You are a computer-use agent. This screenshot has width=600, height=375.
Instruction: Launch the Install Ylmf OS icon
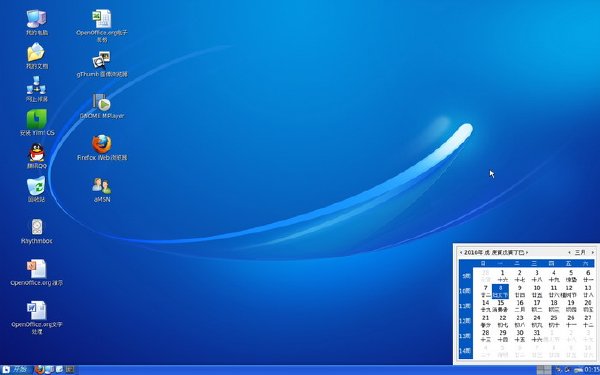37,122
